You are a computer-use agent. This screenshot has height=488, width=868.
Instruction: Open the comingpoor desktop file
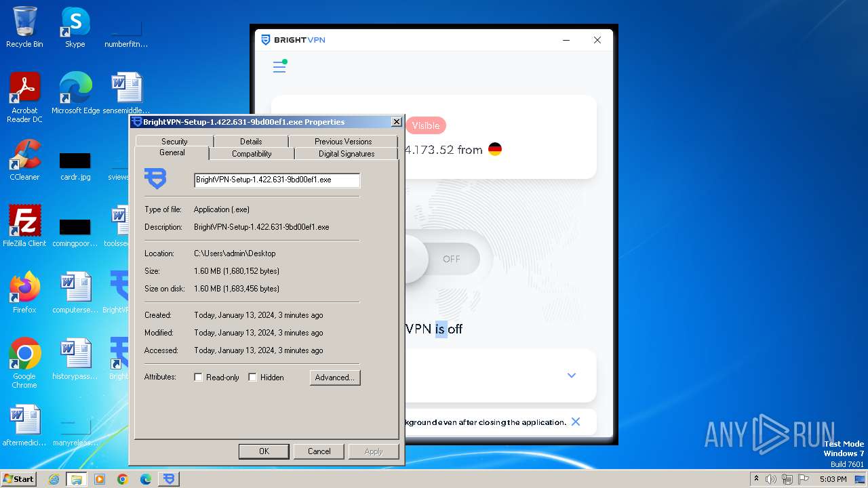coord(75,233)
